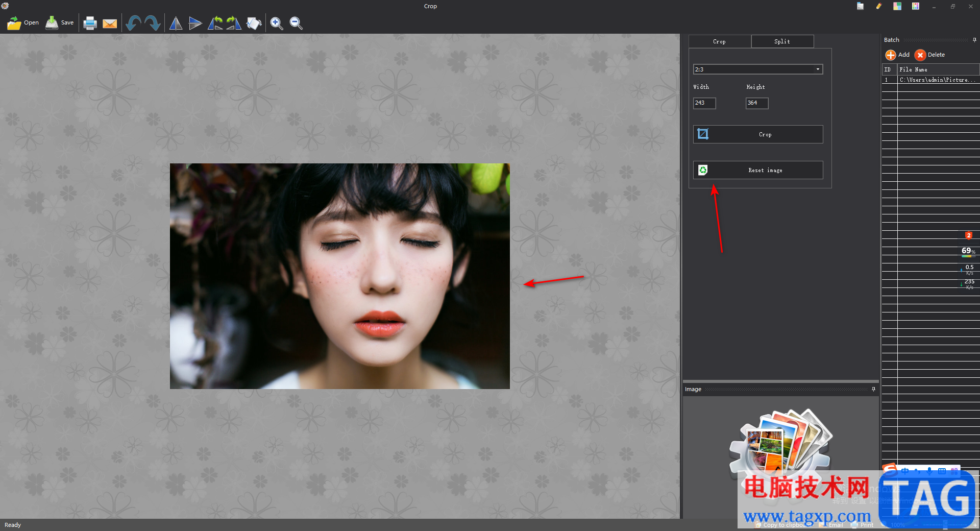980x531 pixels.
Task: Select batch row with ID 1
Action: point(890,80)
